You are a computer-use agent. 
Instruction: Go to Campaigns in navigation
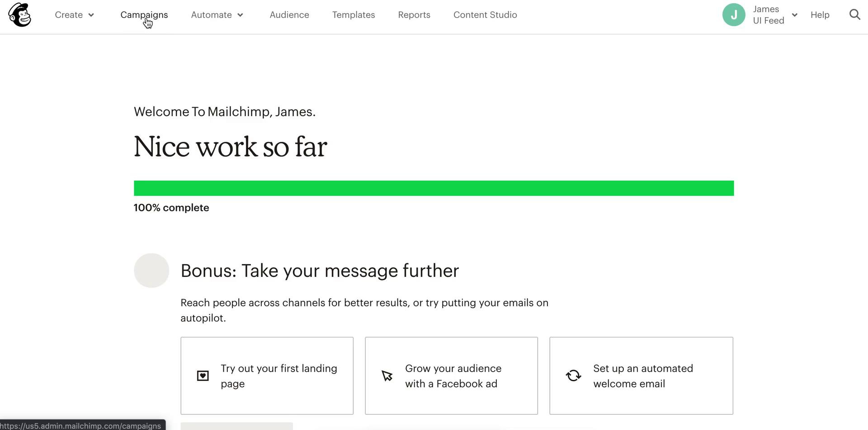[144, 15]
